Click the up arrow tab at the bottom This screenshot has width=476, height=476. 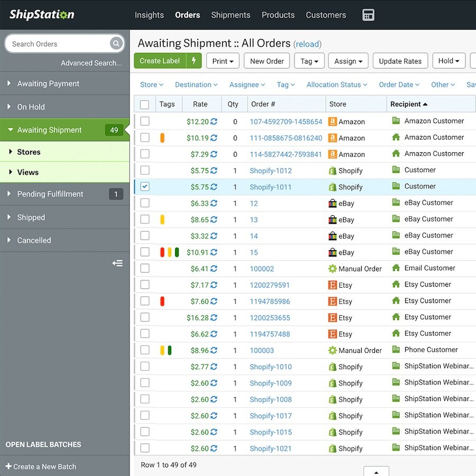(x=376, y=471)
